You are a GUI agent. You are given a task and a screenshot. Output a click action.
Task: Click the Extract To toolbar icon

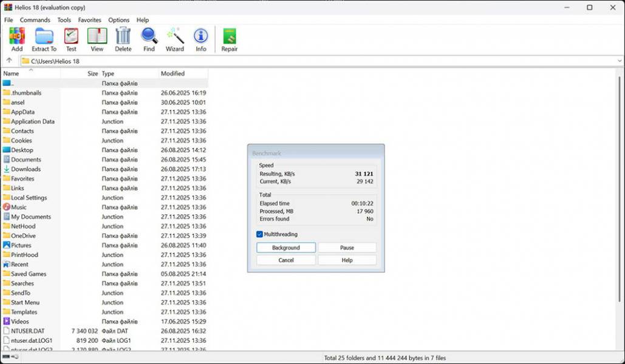tap(44, 38)
